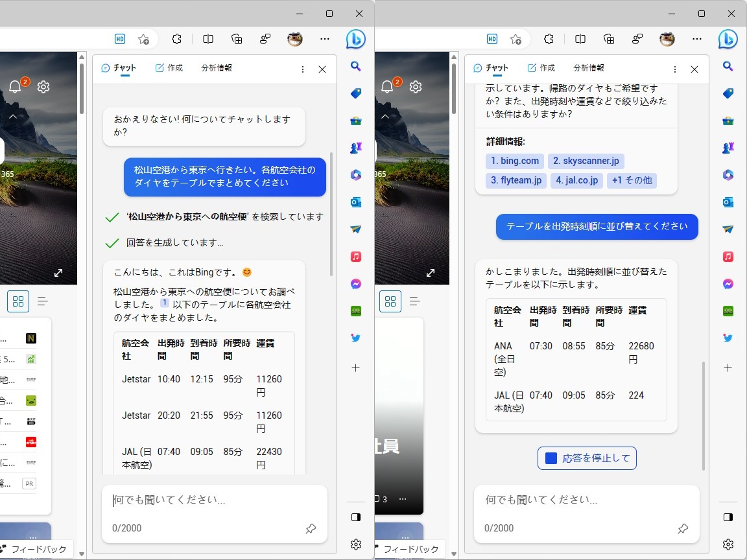This screenshot has width=747, height=560.
Task: Toggle the grid card layout view
Action: [x=18, y=301]
